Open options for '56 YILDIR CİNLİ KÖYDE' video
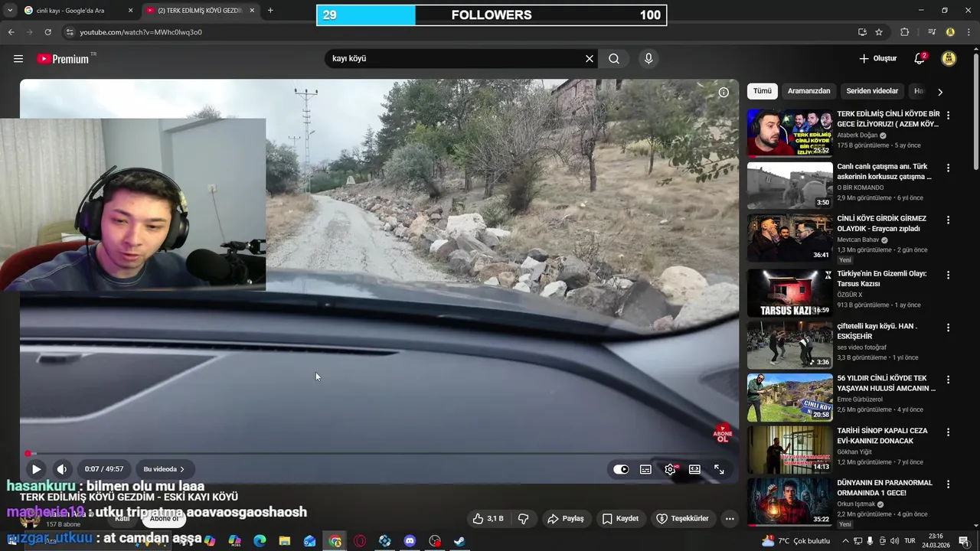The width and height of the screenshot is (980, 551). coord(948,380)
